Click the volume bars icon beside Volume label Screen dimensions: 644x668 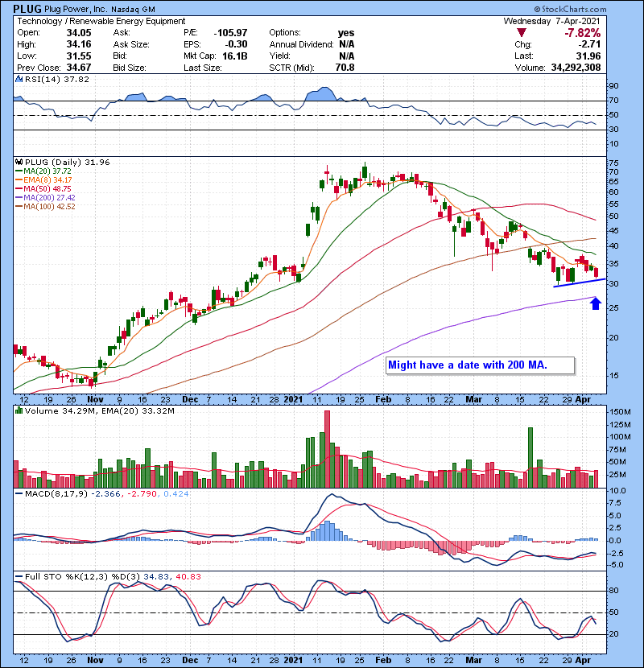[19, 410]
